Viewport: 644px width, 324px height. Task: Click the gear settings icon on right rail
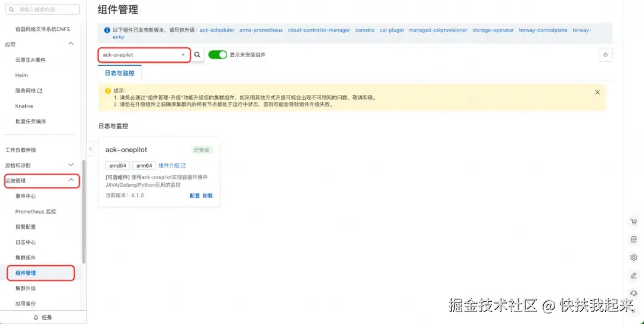click(634, 257)
